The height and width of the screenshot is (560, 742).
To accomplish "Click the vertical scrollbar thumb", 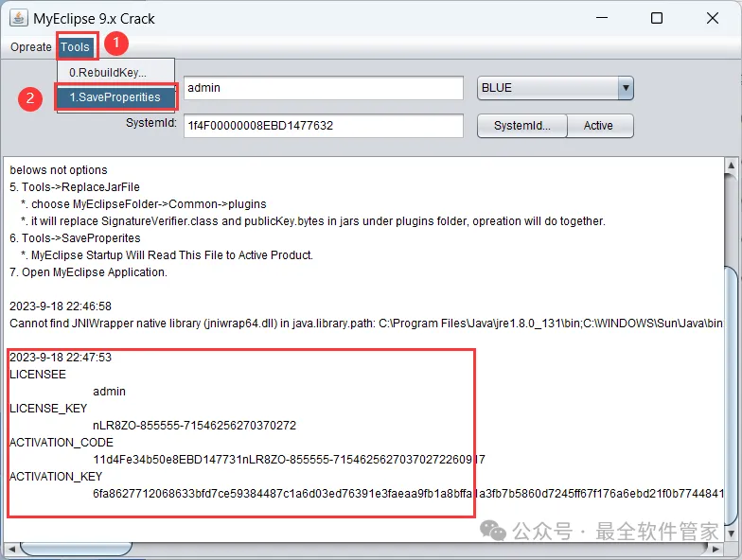I will (x=731, y=397).
